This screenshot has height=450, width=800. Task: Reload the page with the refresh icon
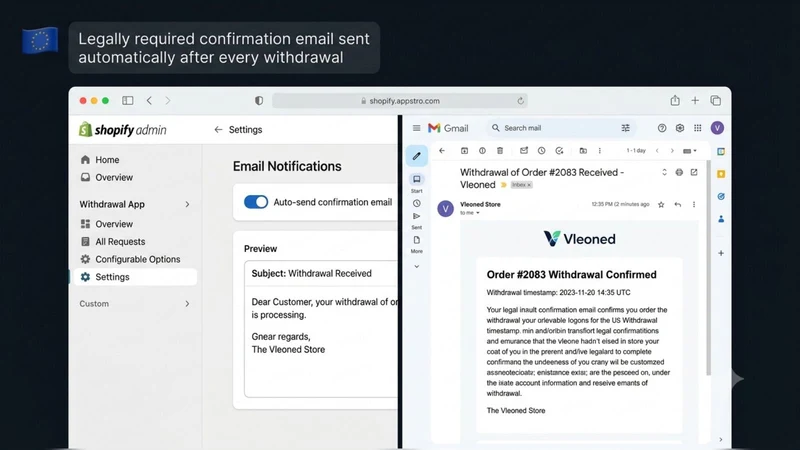pyautogui.click(x=520, y=101)
